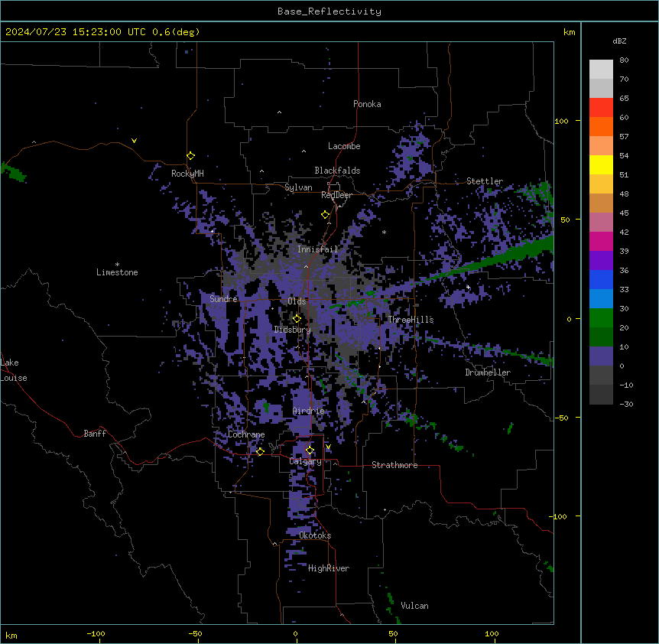This screenshot has height=644, width=659.
Task: Click the Sylvan map label
Action: pos(298,187)
